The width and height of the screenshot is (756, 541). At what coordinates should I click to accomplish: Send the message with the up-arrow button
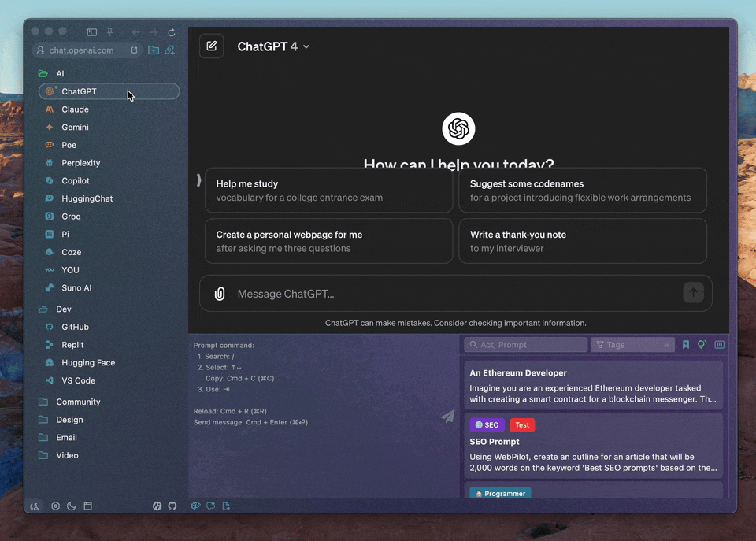point(693,293)
